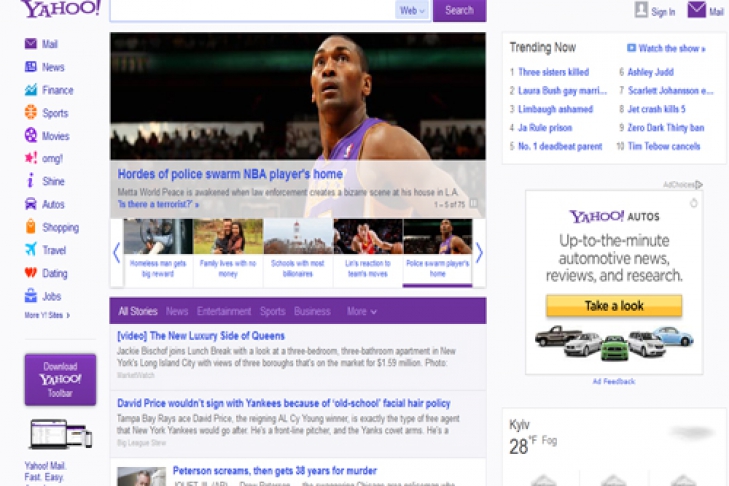The width and height of the screenshot is (729, 486).
Task: Open the Mail envelope in header
Action: pyautogui.click(x=696, y=10)
